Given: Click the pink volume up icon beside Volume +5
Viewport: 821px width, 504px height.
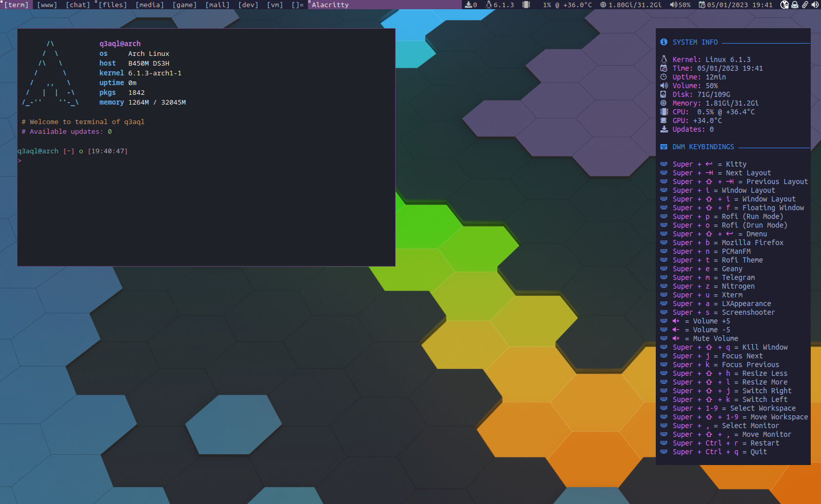Looking at the screenshot, I should pyautogui.click(x=676, y=321).
